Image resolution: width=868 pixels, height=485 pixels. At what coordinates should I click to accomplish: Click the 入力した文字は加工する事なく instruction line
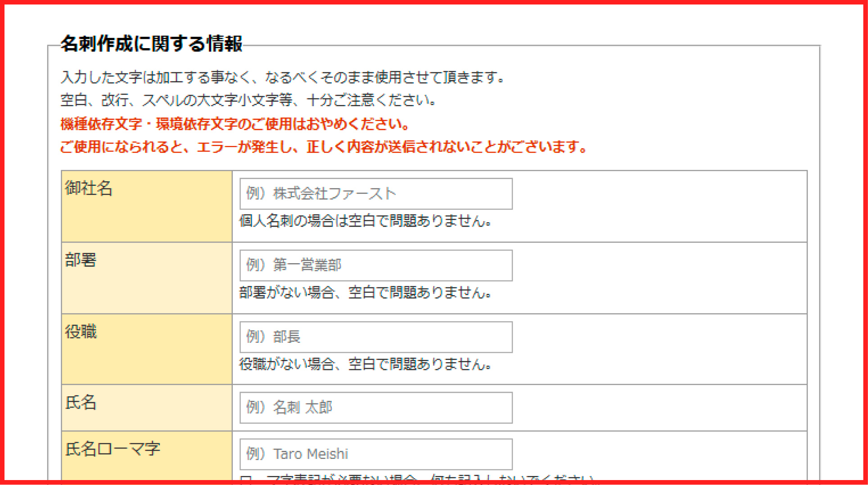pyautogui.click(x=282, y=77)
